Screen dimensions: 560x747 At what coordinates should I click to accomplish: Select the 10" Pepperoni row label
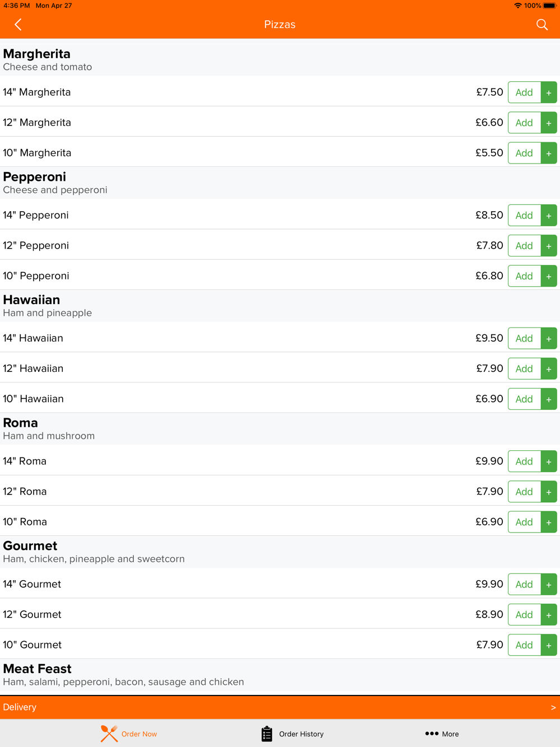[x=36, y=276]
